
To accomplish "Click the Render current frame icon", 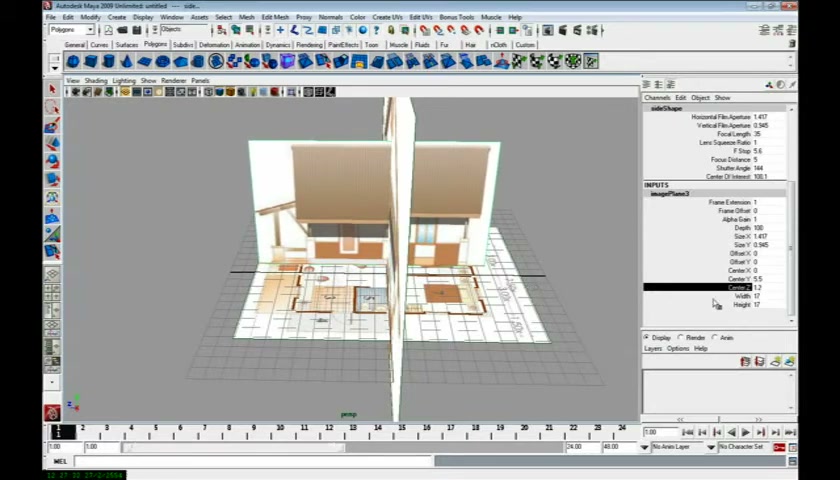I will tap(562, 31).
